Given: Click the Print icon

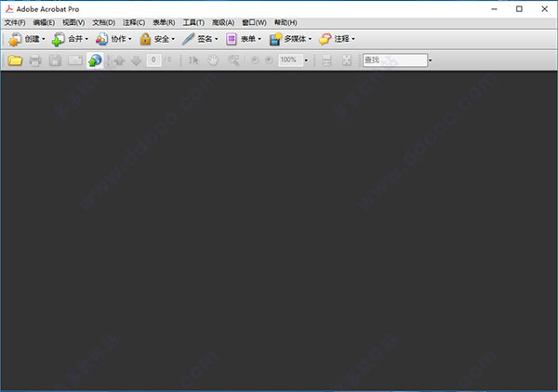Looking at the screenshot, I should tap(35, 60).
